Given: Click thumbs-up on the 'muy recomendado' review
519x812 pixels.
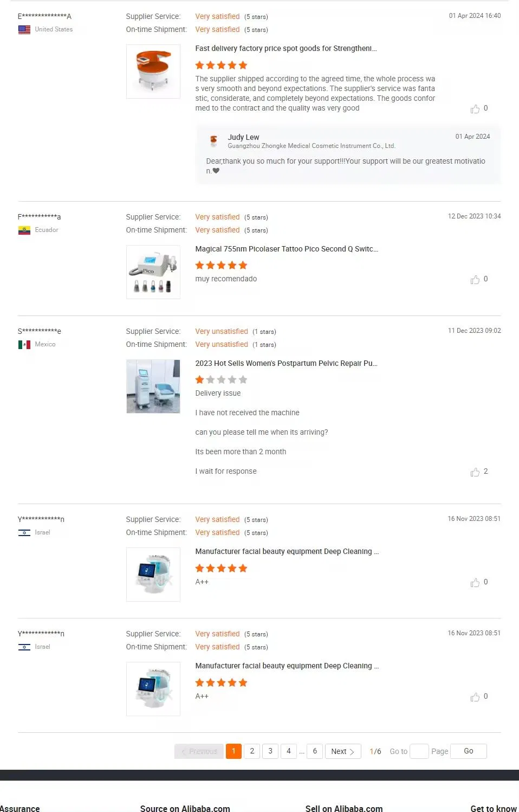Looking at the screenshot, I should (x=475, y=280).
